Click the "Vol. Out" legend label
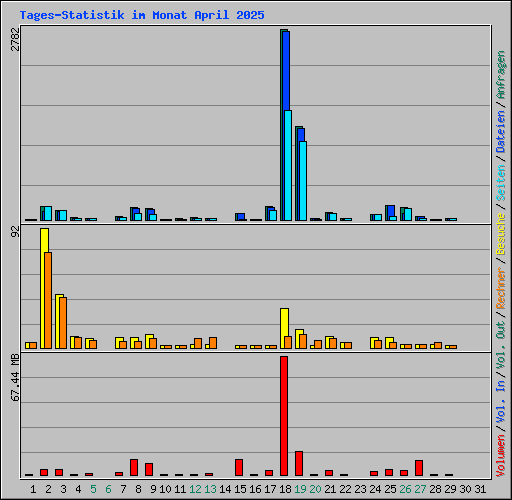The image size is (512, 500). (x=500, y=345)
